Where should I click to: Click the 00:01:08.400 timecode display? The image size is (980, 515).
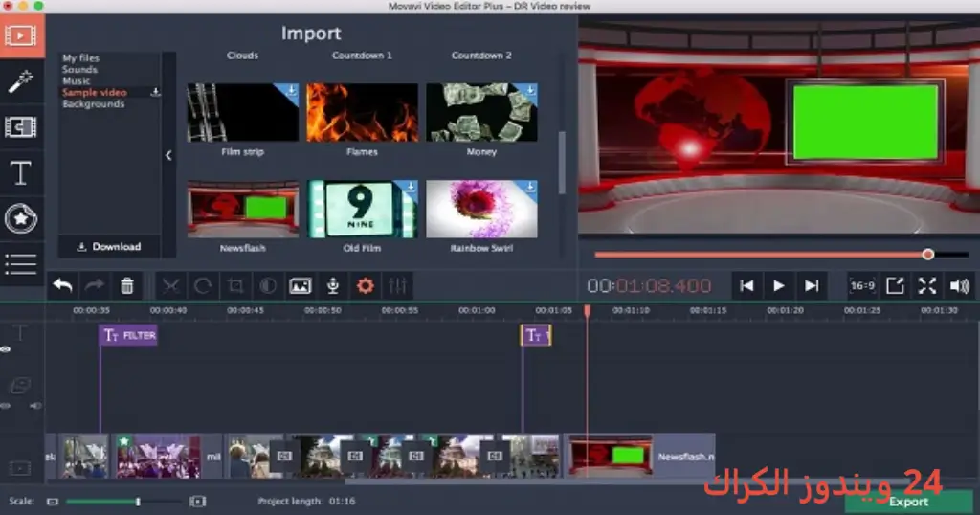649,285
